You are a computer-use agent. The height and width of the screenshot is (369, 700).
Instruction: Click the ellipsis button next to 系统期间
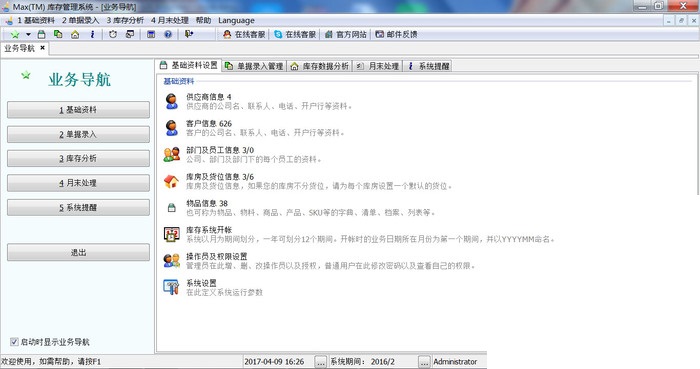425,361
